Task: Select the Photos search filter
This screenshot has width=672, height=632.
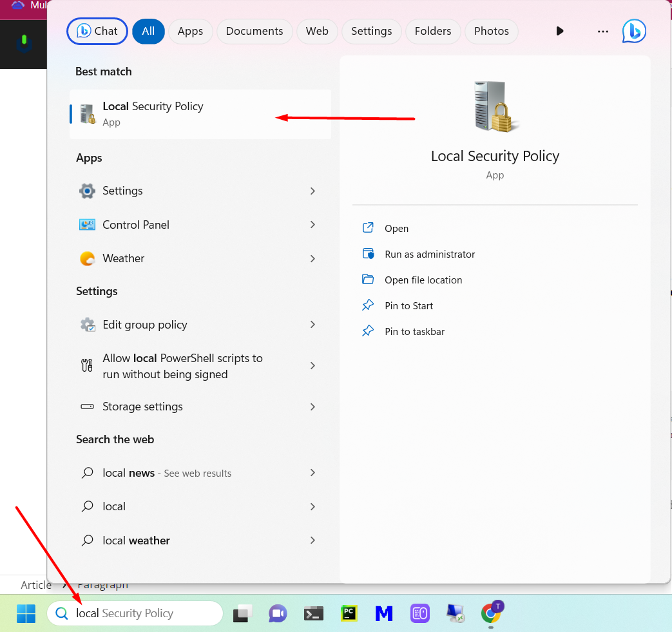Action: [x=491, y=31]
